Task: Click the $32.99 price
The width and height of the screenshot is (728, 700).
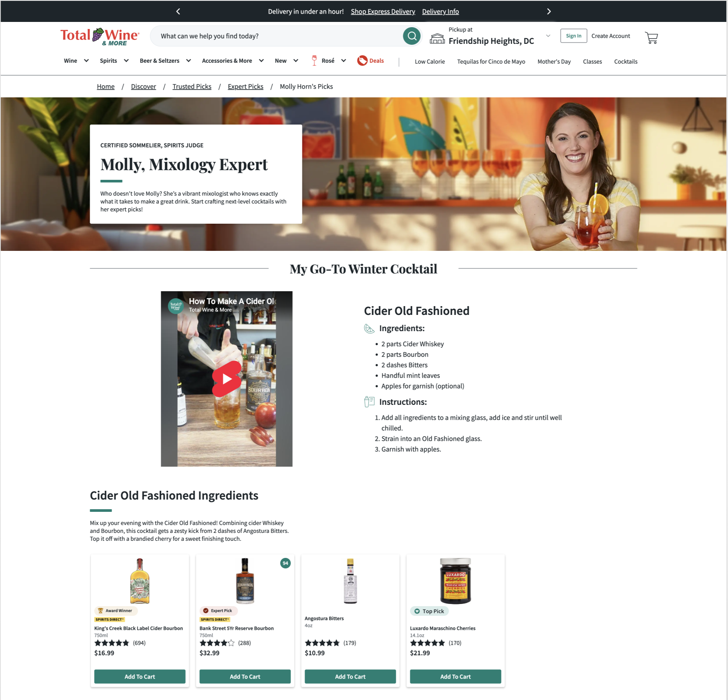Action: click(210, 653)
